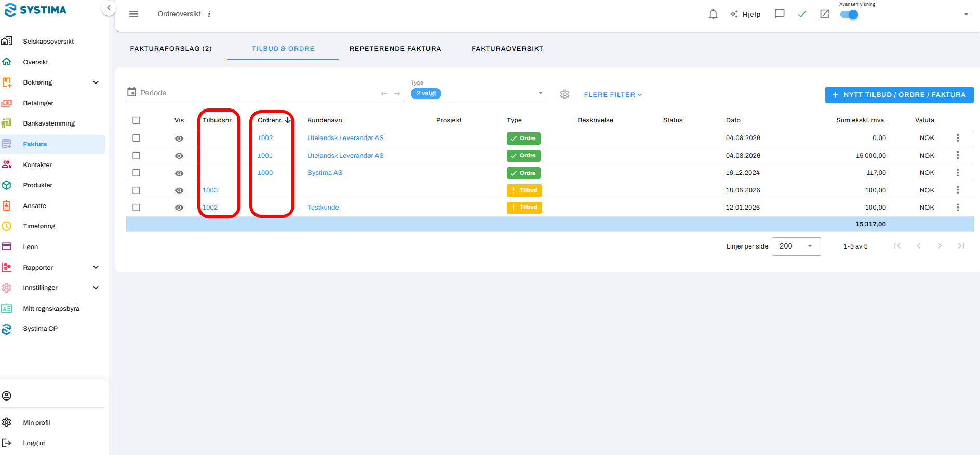Open customer Testkunde link
The height and width of the screenshot is (455, 980).
tap(323, 208)
